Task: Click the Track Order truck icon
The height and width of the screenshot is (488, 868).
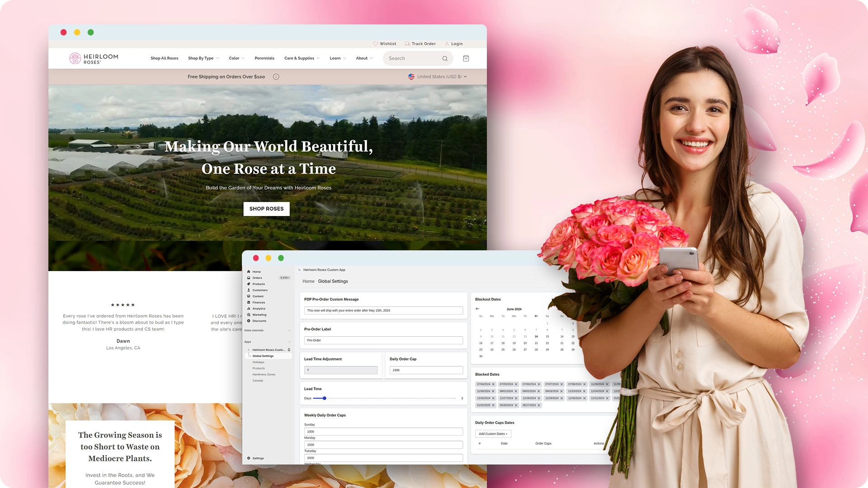Action: click(x=407, y=44)
